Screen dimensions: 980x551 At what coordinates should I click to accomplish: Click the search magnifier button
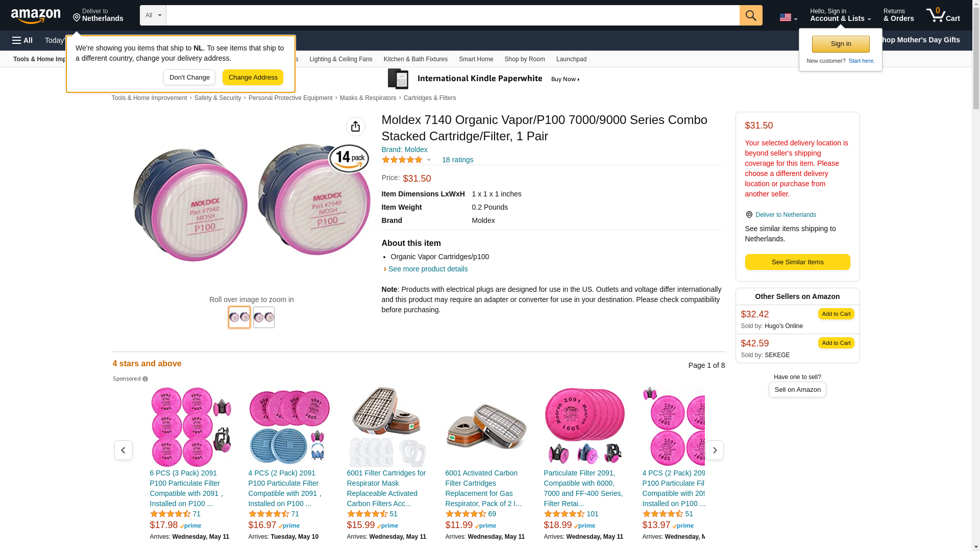click(x=751, y=15)
